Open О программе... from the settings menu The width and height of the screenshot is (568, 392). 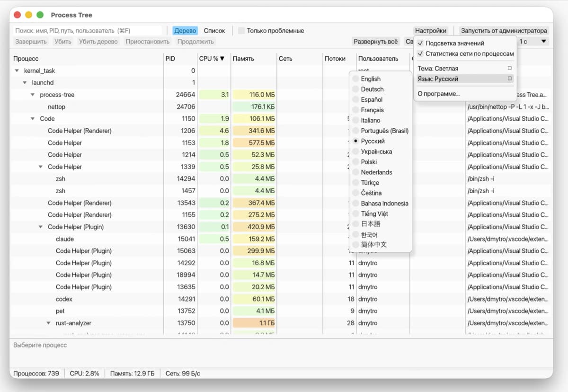[x=439, y=94]
